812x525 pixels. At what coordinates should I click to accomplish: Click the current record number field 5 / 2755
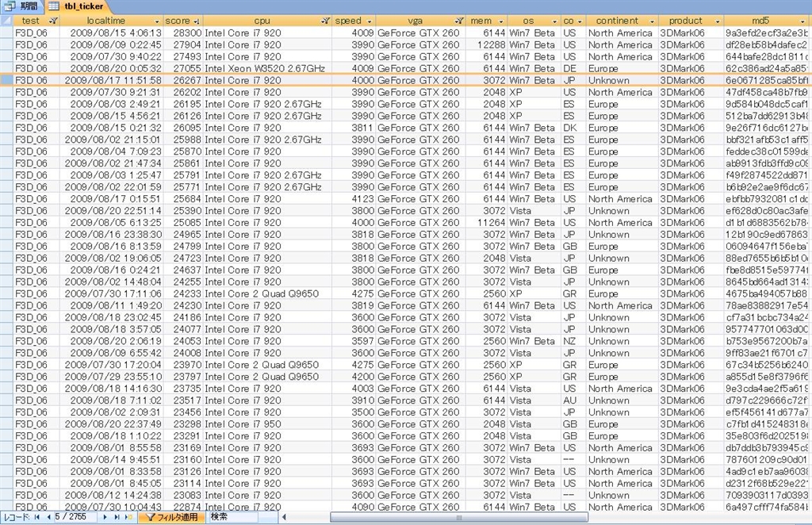(75, 517)
